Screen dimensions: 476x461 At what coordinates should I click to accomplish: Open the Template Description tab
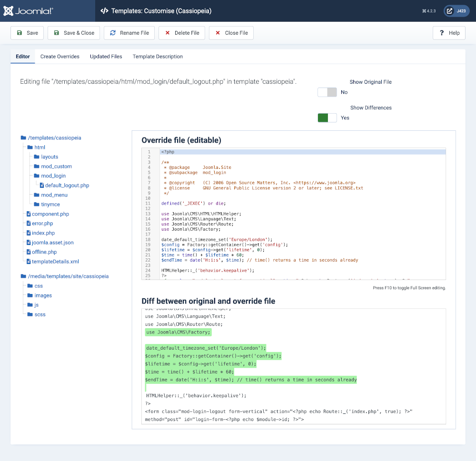(x=158, y=56)
